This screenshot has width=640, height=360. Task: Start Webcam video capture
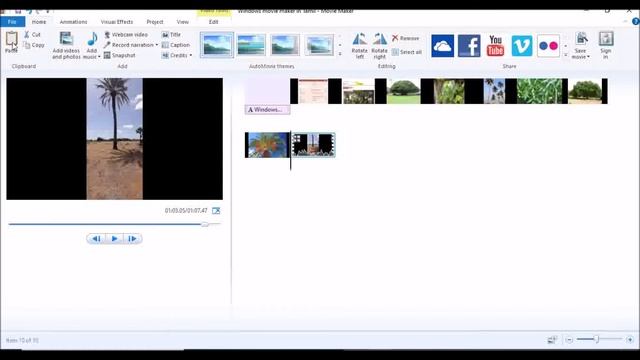[x=126, y=35]
